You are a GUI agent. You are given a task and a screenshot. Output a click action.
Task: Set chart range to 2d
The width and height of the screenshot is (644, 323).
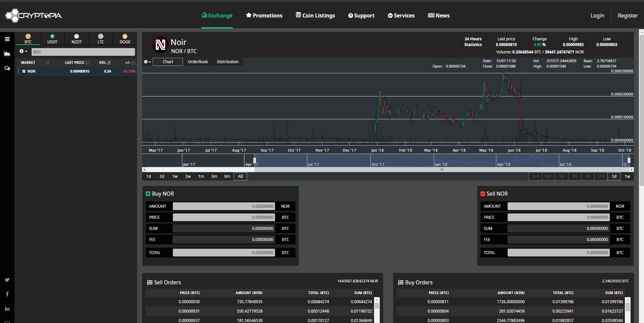(x=162, y=176)
